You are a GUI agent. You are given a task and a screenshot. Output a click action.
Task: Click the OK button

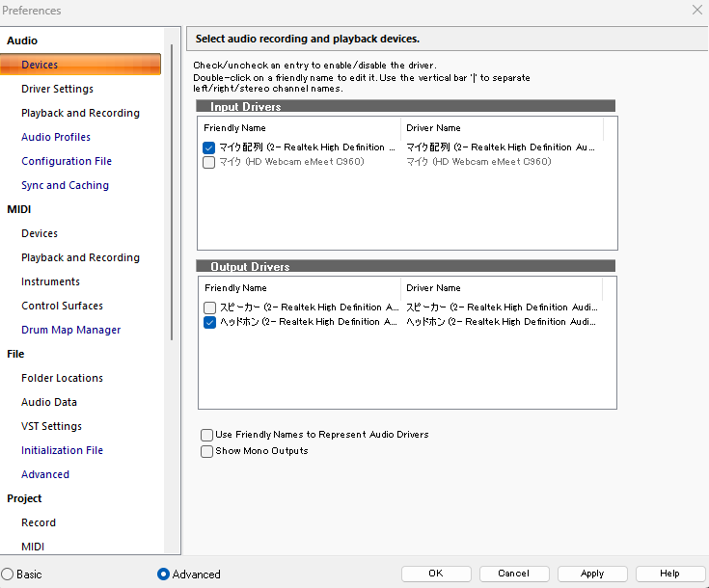(x=436, y=574)
